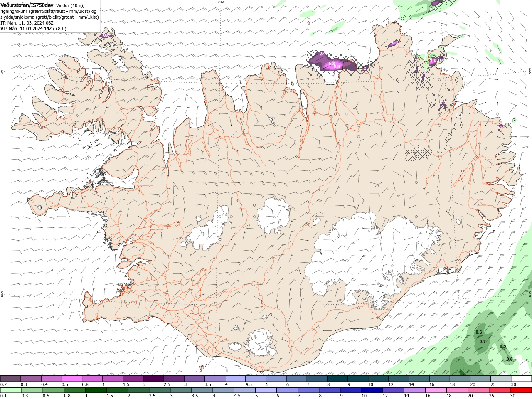
Task: Select the dusky purple 0.2 swatch in upper legend
Action: [11, 379]
